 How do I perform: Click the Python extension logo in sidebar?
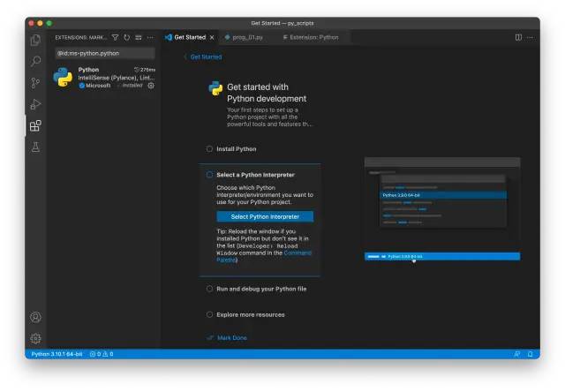63,77
